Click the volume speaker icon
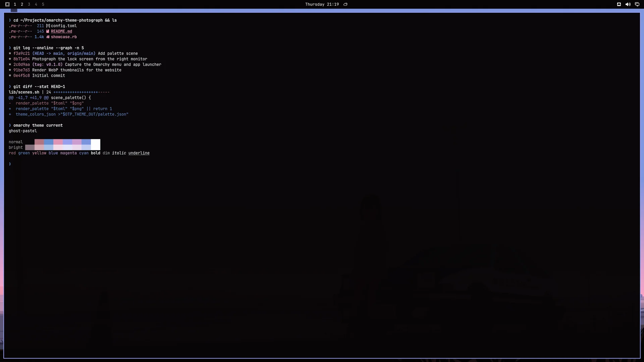 [628, 4]
